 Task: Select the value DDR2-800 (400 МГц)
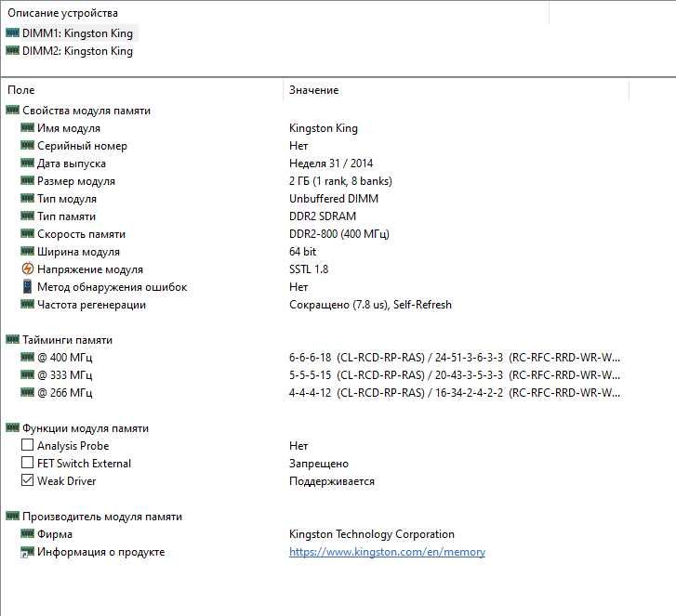coord(338,234)
